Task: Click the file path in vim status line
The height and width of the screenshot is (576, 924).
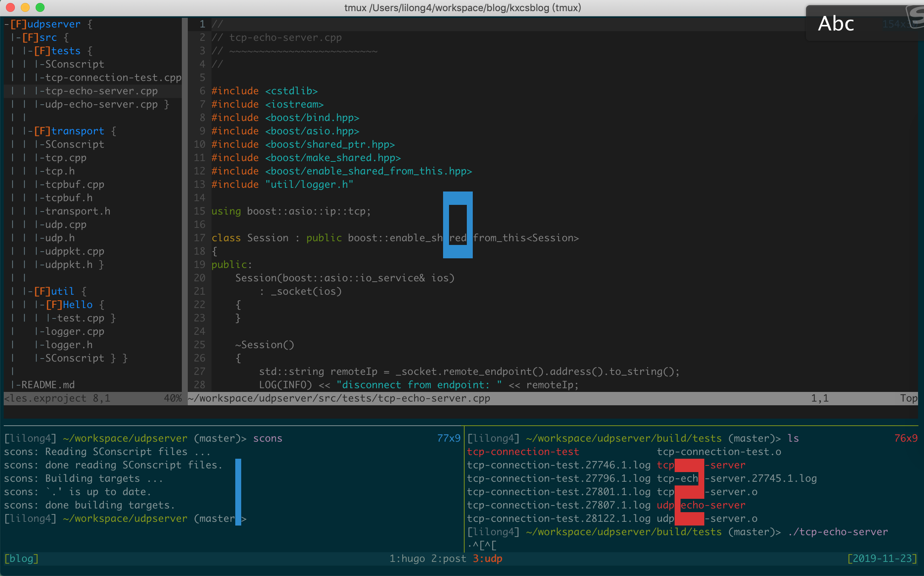Action: (339, 399)
